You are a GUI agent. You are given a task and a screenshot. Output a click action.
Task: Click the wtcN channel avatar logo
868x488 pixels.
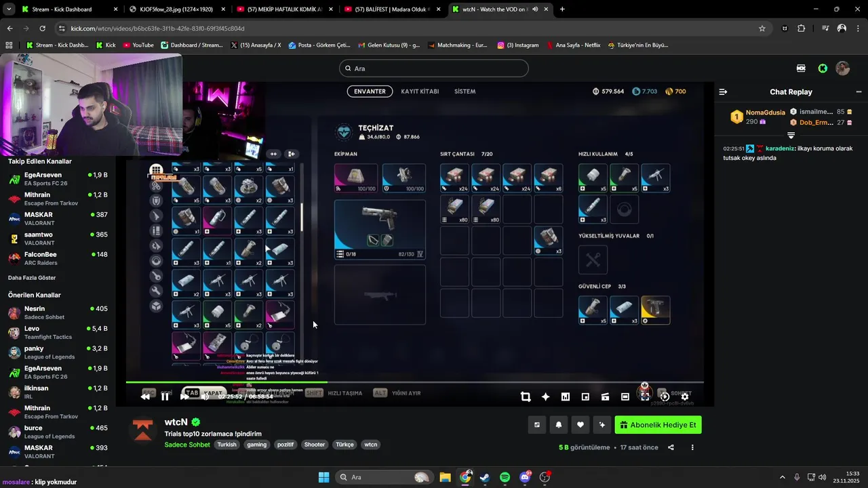[142, 432]
